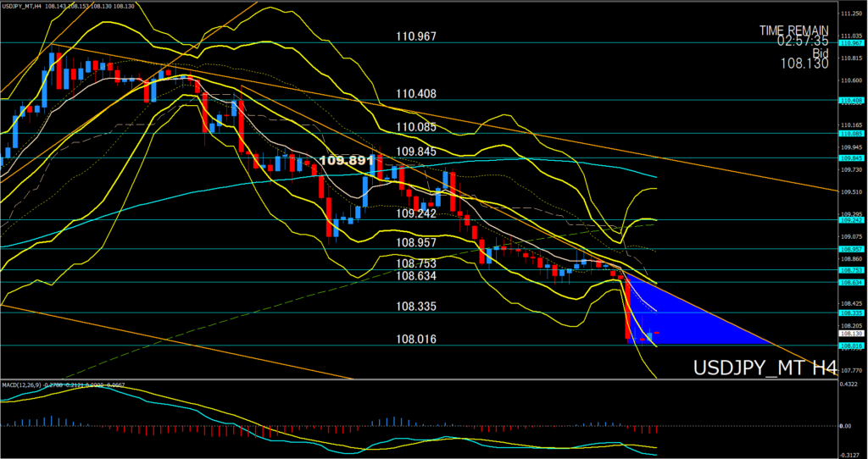Select the TIME REMAIN label
This screenshot has height=459, width=868.
click(793, 30)
